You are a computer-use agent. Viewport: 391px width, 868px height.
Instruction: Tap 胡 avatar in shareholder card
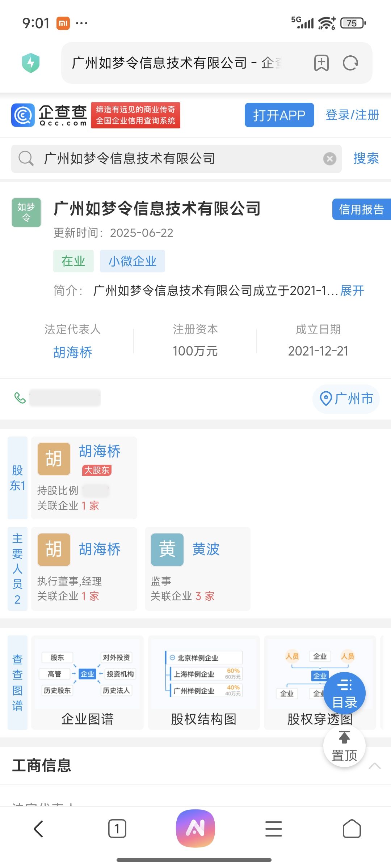point(54,459)
